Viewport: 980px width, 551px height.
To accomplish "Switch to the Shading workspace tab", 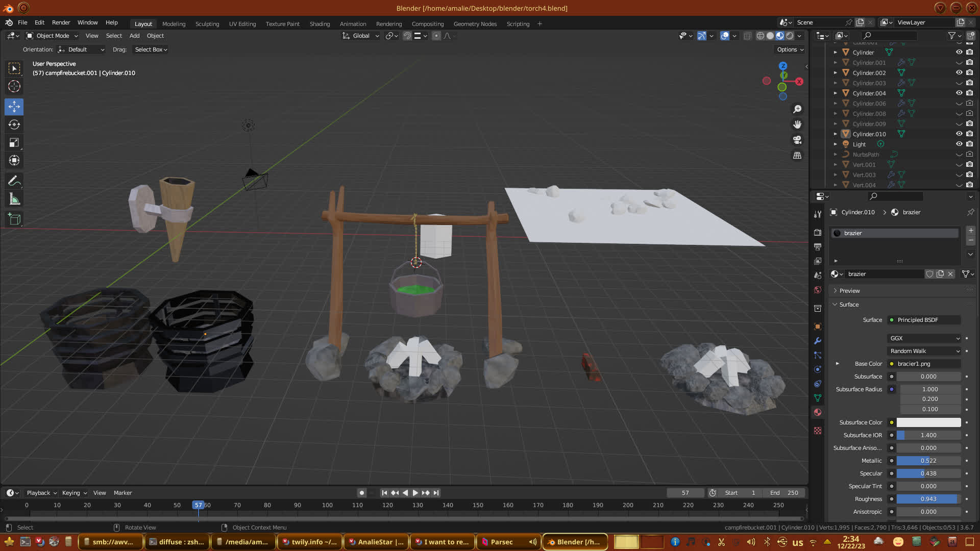I will pos(320,24).
